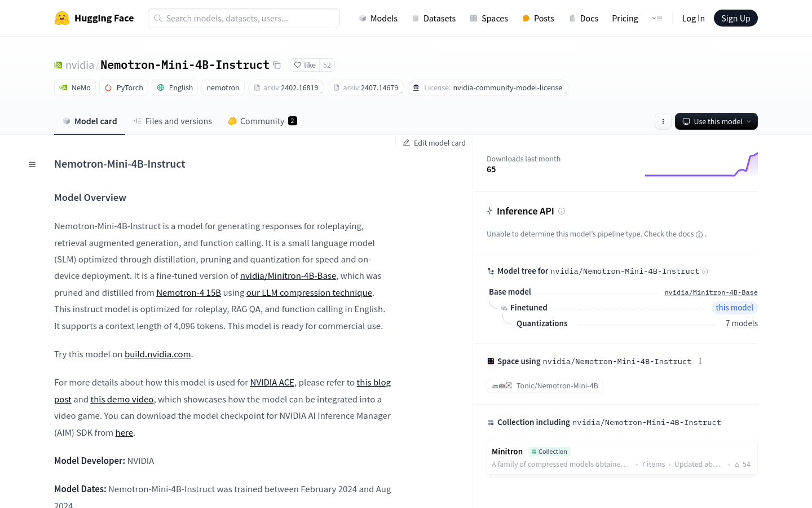Click the Inference API info icon

[x=562, y=211]
